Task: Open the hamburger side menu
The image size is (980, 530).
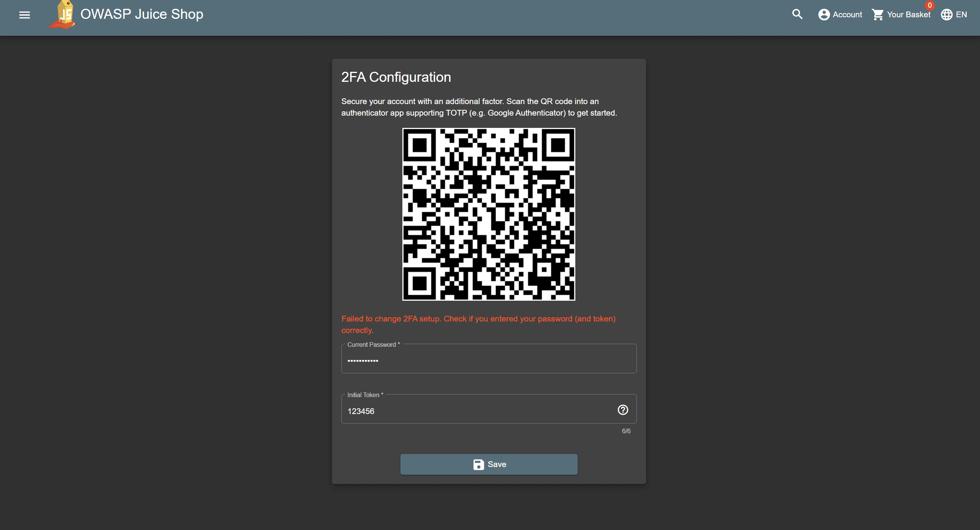Action: [25, 15]
